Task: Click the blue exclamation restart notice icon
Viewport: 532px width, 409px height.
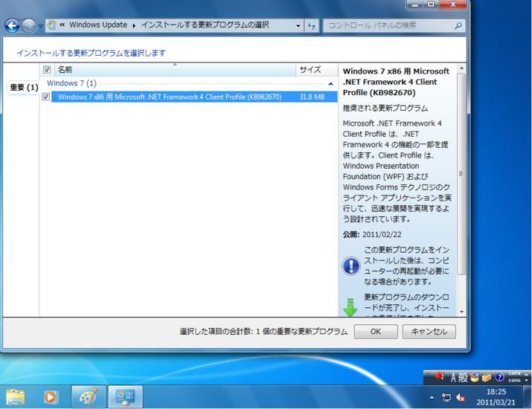Action: tap(351, 265)
